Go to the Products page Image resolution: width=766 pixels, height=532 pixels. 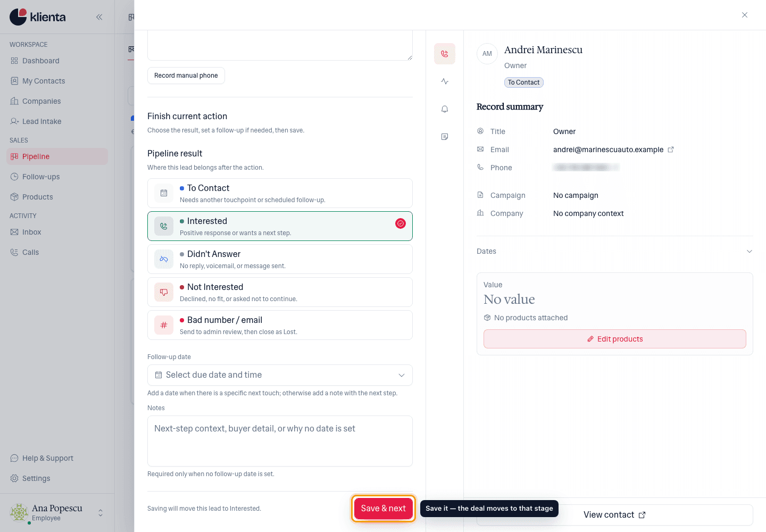(x=57, y=197)
